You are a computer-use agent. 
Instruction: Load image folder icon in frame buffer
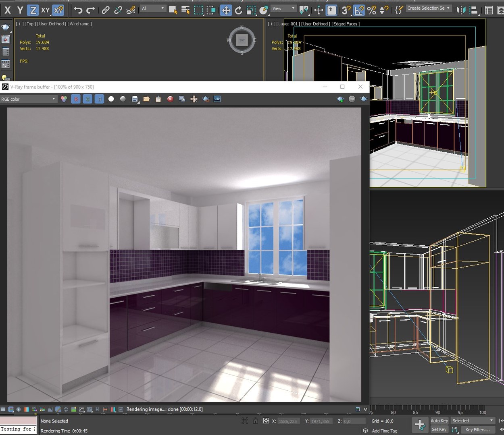146,99
